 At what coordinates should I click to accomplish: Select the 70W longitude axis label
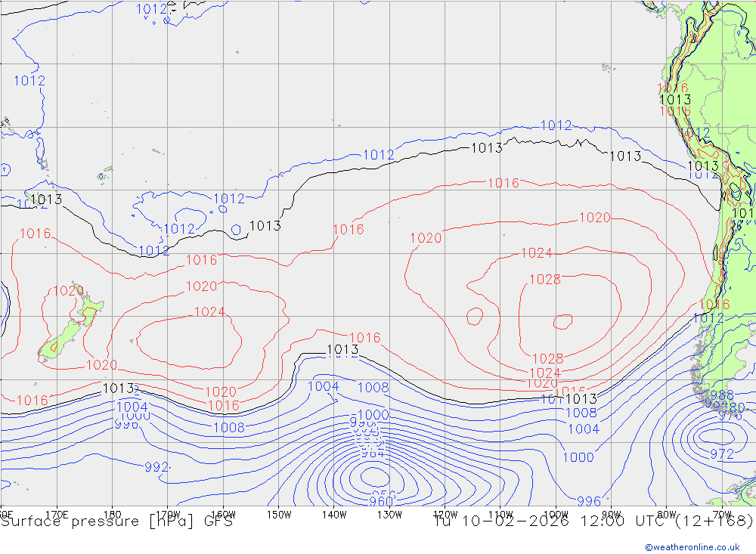(722, 515)
